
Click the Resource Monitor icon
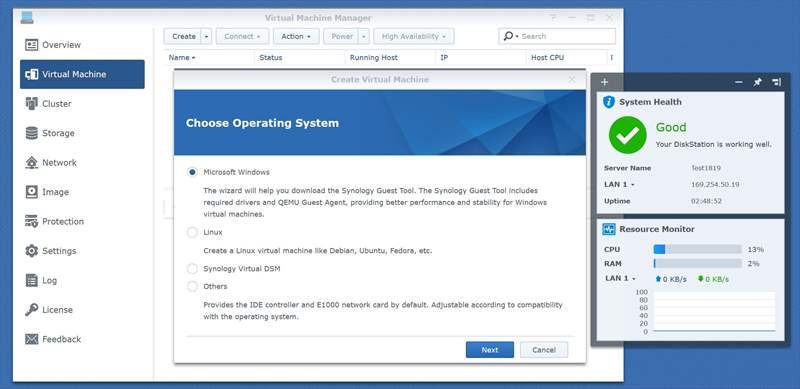pyautogui.click(x=609, y=229)
